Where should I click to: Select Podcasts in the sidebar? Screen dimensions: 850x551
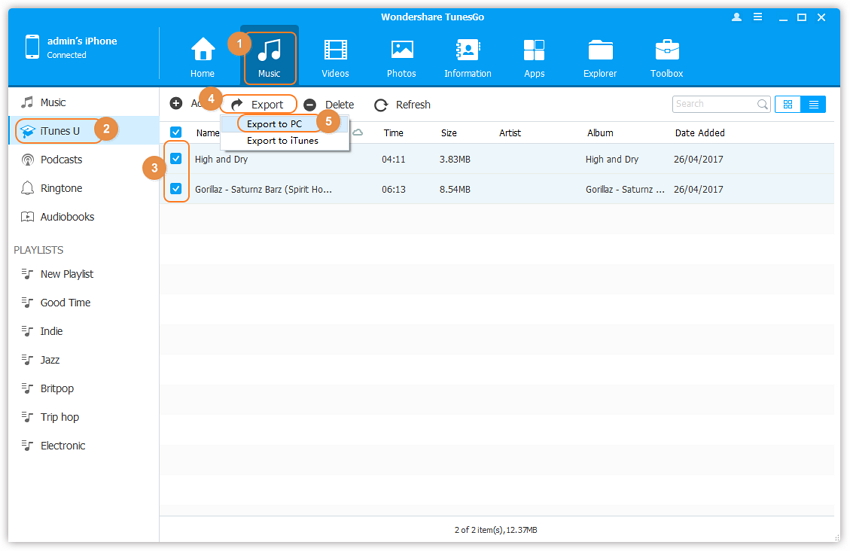pos(61,159)
